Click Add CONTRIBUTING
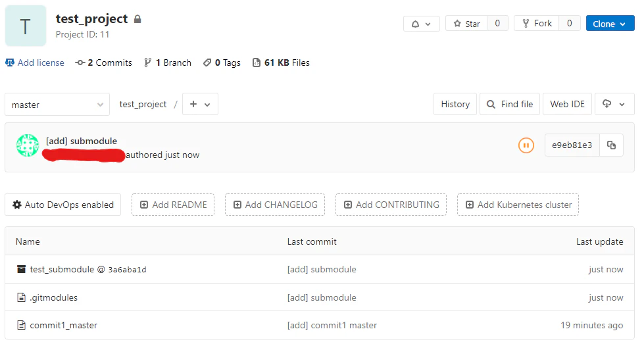 [391, 205]
